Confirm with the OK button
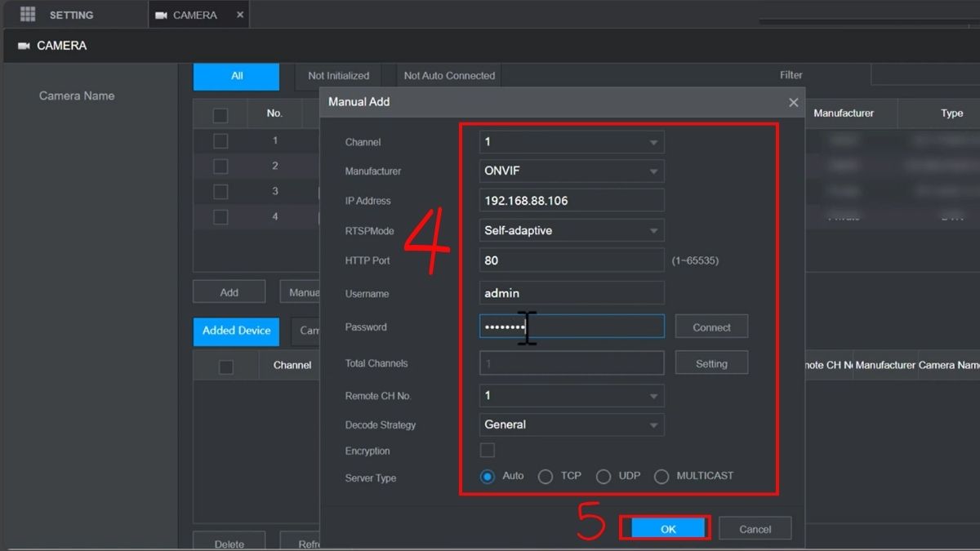The width and height of the screenshot is (980, 551). [668, 529]
